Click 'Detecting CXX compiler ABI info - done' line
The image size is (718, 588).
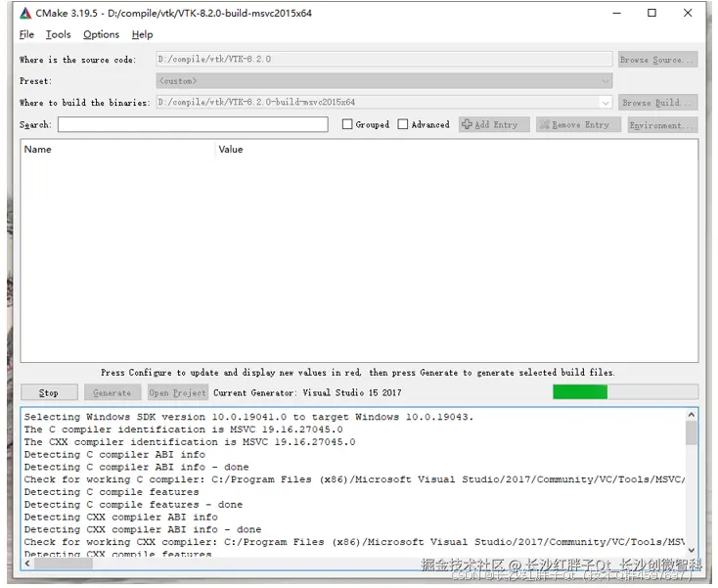tap(143, 529)
